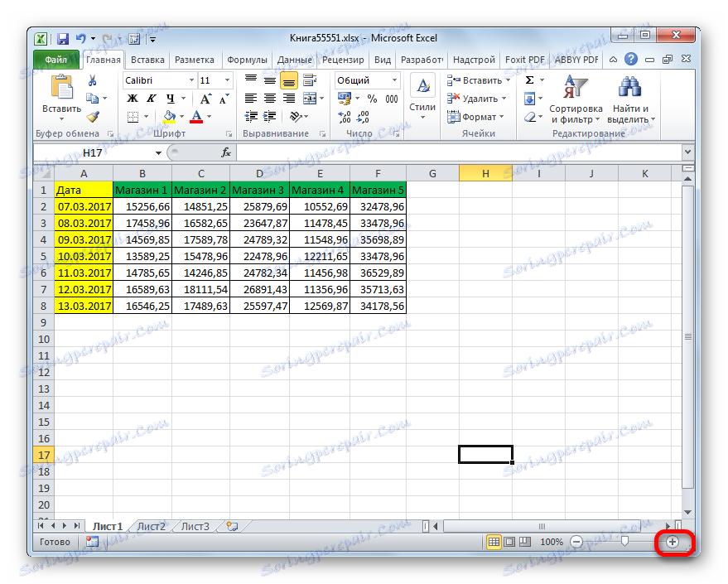Click the Cut scissors icon
The image size is (728, 584).
pyautogui.click(x=93, y=81)
